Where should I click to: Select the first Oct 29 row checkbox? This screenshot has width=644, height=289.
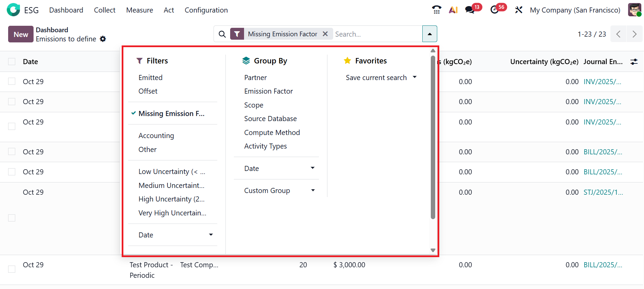tap(12, 81)
